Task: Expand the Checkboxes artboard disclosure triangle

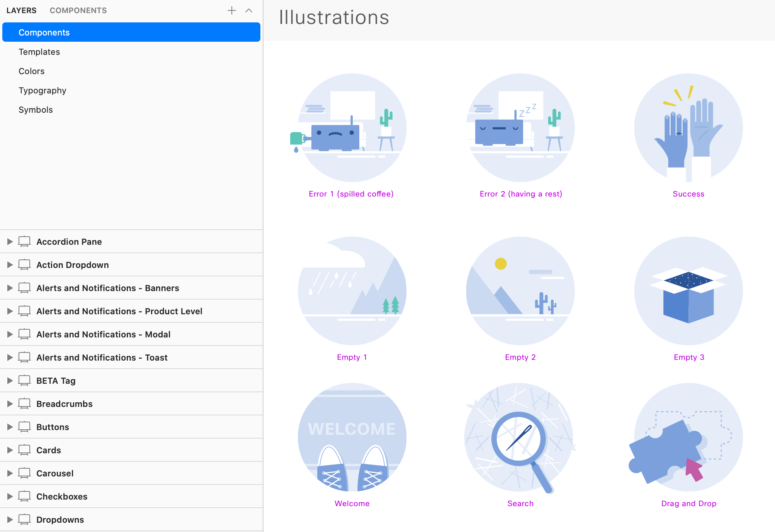Action: pyautogui.click(x=10, y=496)
